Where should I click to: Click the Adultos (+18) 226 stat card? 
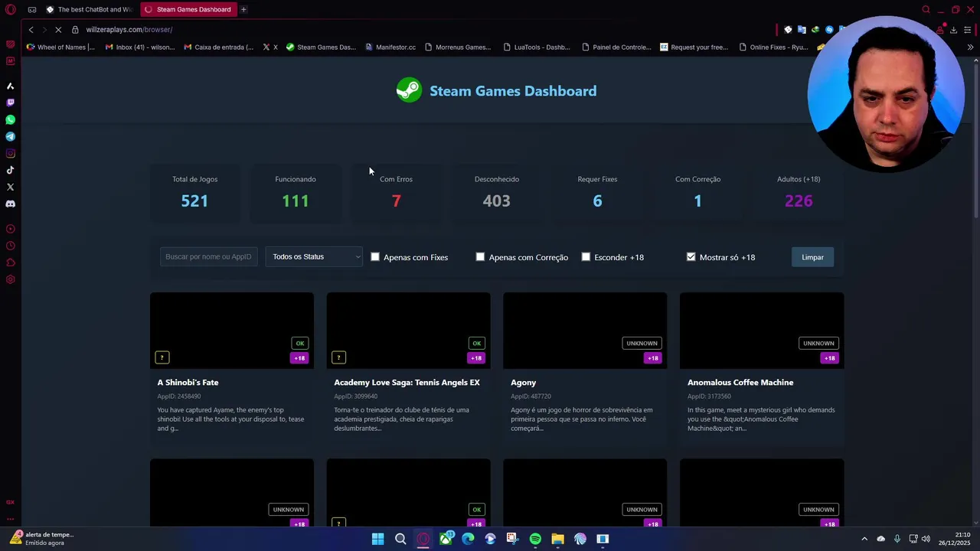click(x=799, y=192)
